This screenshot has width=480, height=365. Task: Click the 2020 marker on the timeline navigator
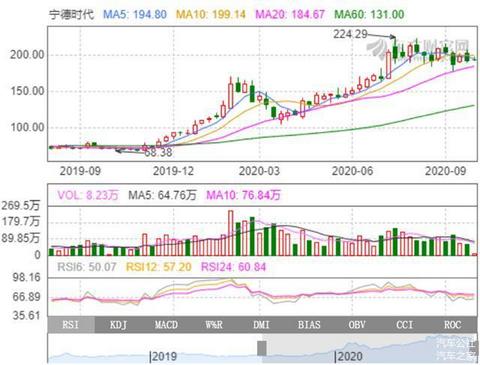click(x=348, y=356)
